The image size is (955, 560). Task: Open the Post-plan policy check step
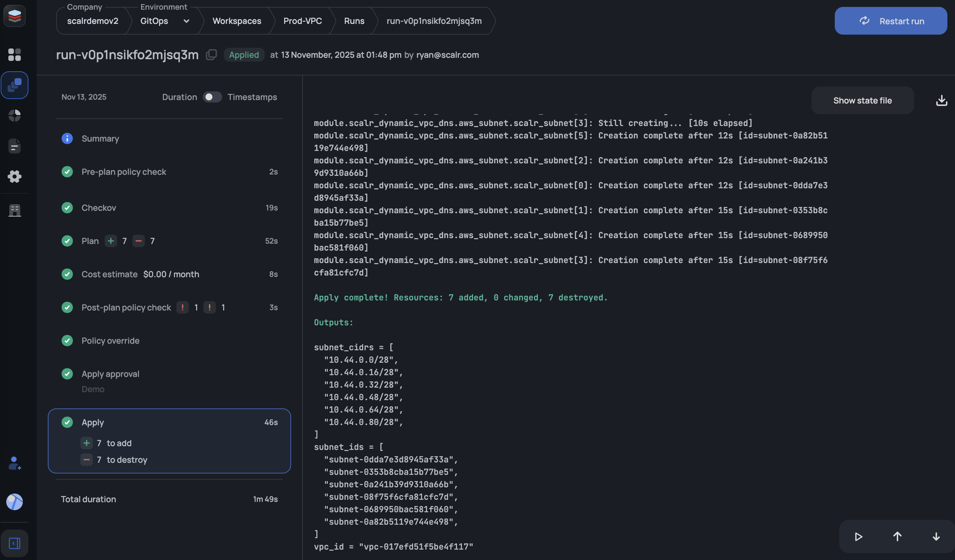tap(126, 307)
